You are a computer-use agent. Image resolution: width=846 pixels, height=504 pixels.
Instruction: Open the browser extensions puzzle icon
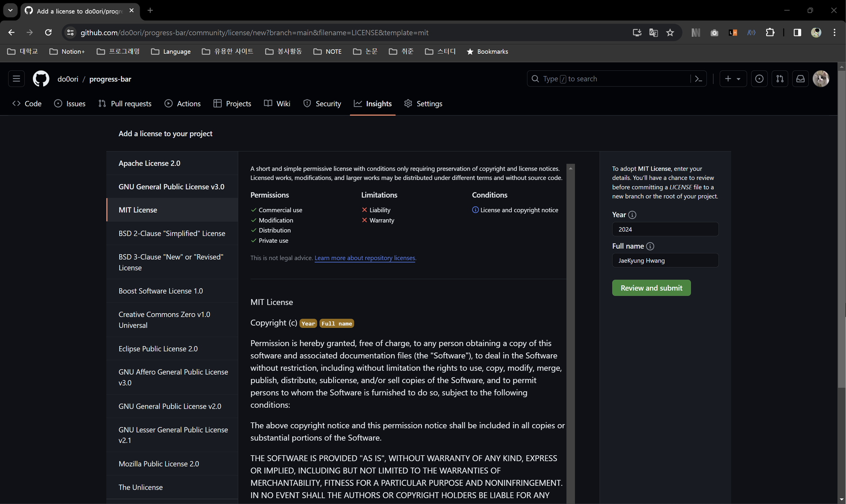click(x=770, y=33)
